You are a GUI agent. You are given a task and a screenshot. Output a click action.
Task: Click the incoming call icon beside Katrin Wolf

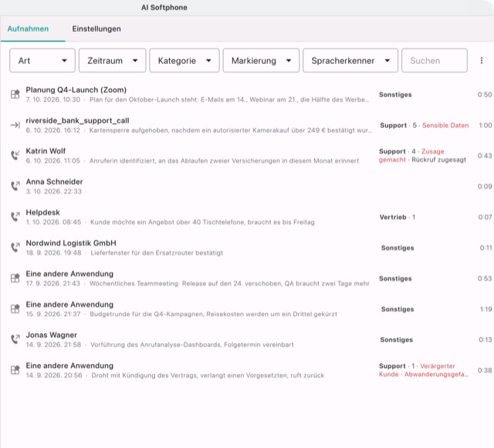(15, 156)
